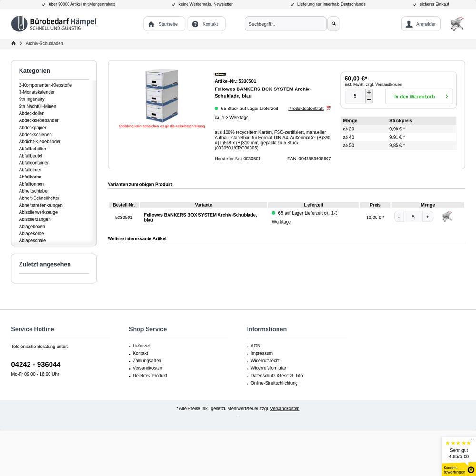Select category Abheft-Schnellhefter
The width and height of the screenshot is (476, 476).
(x=39, y=198)
